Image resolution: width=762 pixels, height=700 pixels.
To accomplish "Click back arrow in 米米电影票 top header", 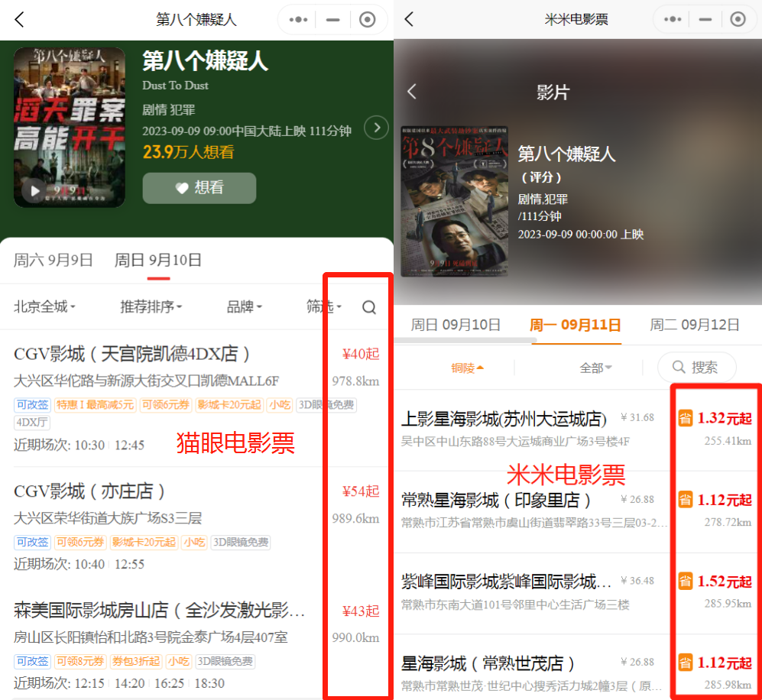I will tap(409, 20).
